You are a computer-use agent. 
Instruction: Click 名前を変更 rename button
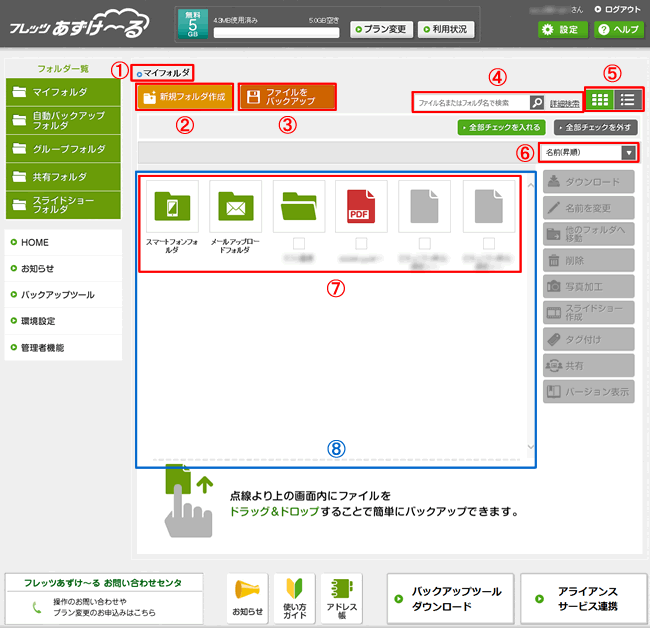pyautogui.click(x=589, y=208)
